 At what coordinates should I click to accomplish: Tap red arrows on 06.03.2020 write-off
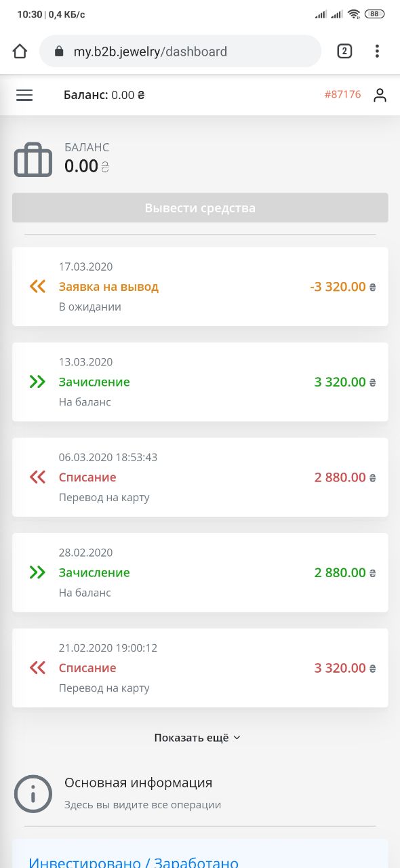[x=37, y=477]
